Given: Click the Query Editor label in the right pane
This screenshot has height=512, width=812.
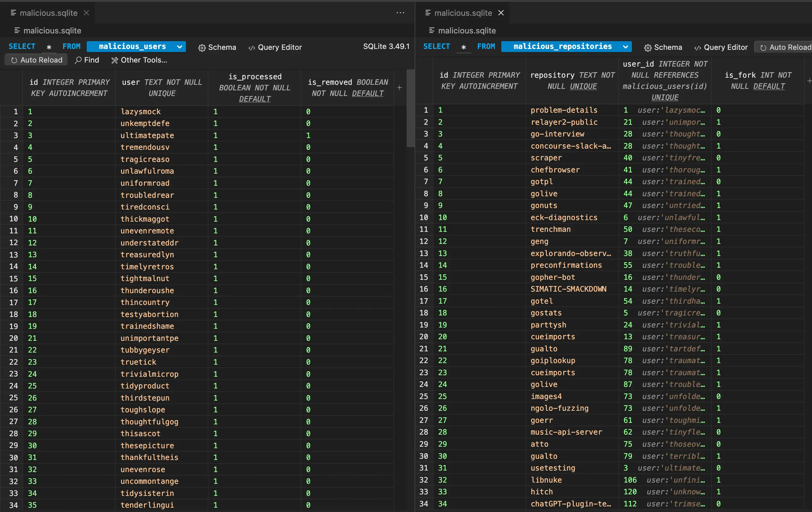Looking at the screenshot, I should click(725, 47).
